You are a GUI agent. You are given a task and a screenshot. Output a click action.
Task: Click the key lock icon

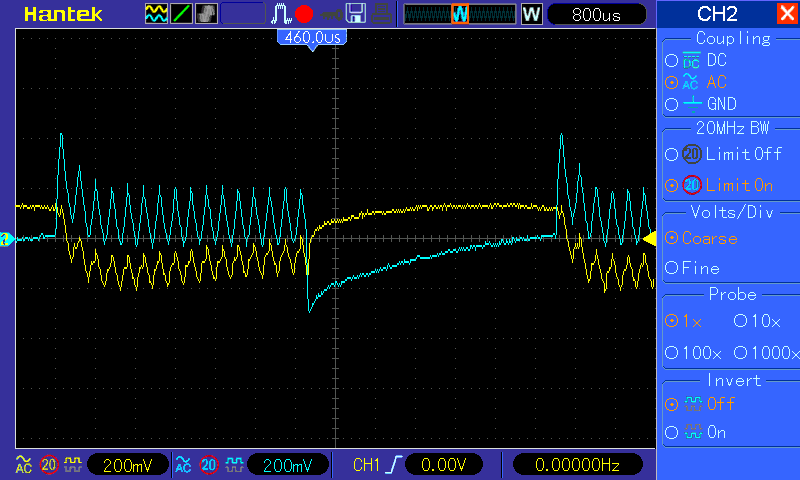[331, 15]
